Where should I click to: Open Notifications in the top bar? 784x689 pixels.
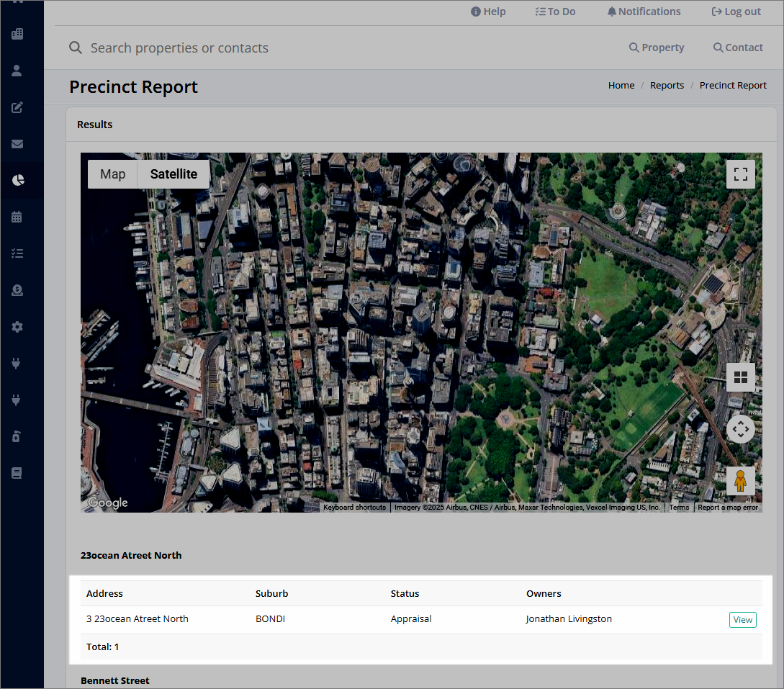[644, 12]
